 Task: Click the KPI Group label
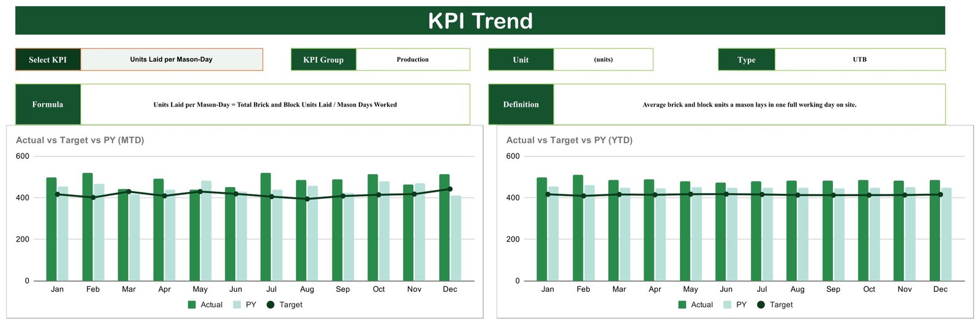click(x=323, y=59)
